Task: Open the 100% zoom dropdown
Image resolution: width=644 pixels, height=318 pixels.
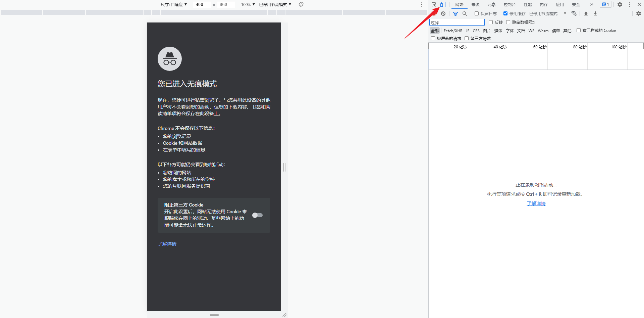Action: (x=248, y=4)
